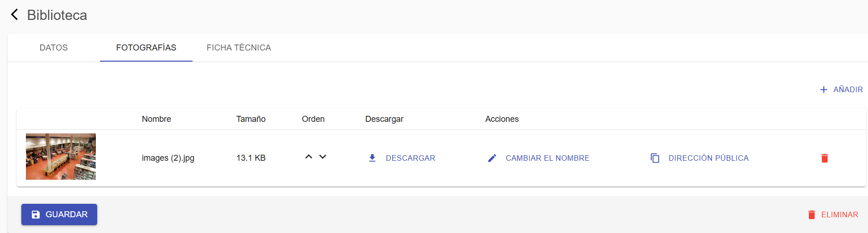Open the library photo thumbnail

61,157
